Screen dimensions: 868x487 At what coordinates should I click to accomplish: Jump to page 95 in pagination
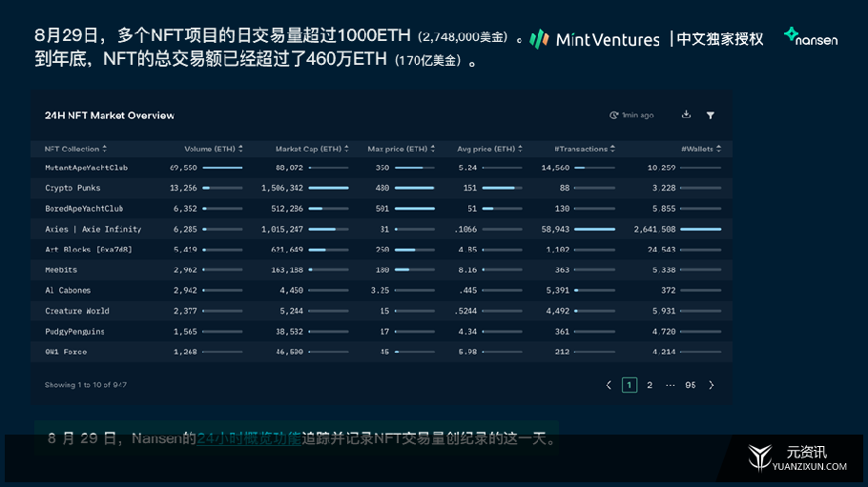[x=691, y=385]
